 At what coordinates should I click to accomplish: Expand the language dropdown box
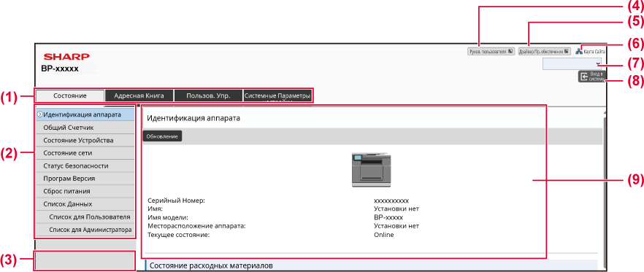point(573,63)
